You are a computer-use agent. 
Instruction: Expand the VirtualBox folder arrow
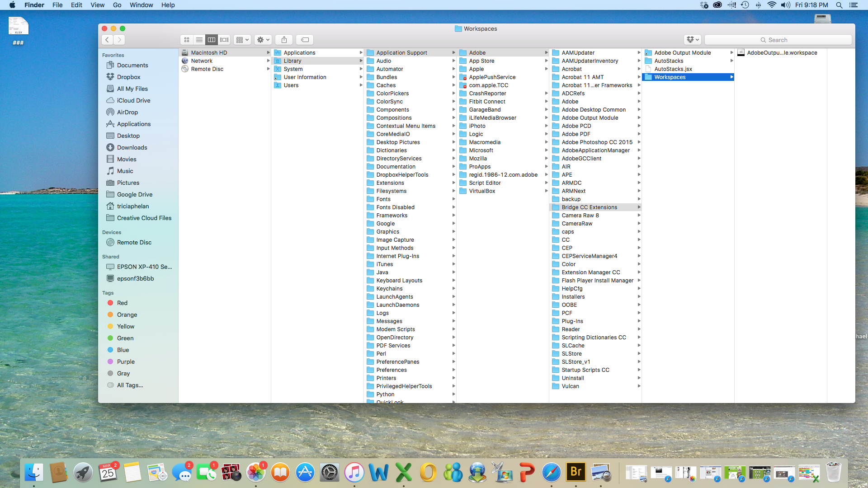pyautogui.click(x=546, y=191)
